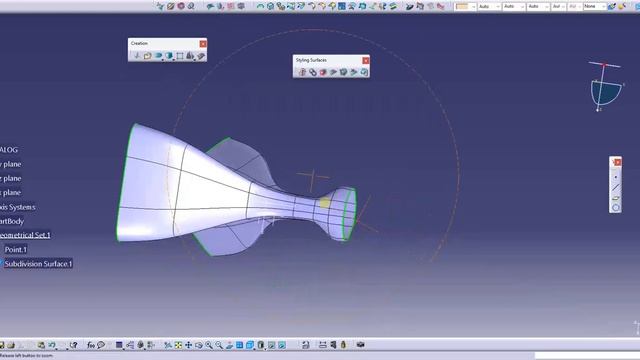Click the painter icon right of None dropdown
This screenshot has height=360, width=640.
click(x=611, y=6)
